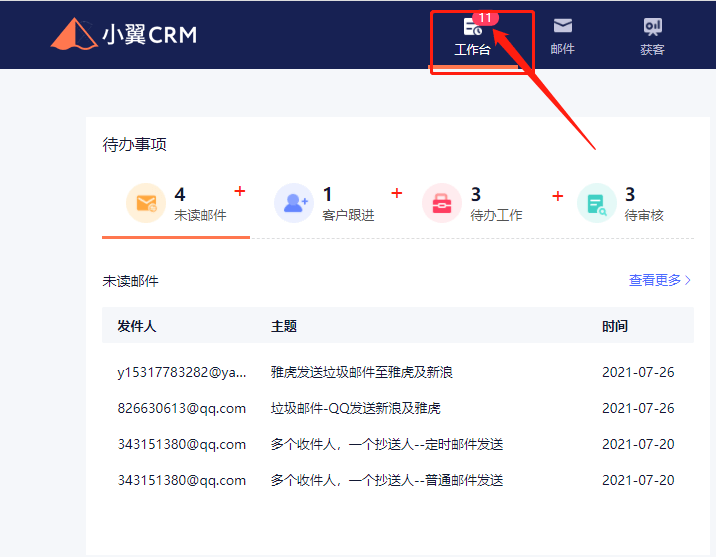Click the red 11 notification badge
The width and height of the screenshot is (716, 557).
click(485, 18)
